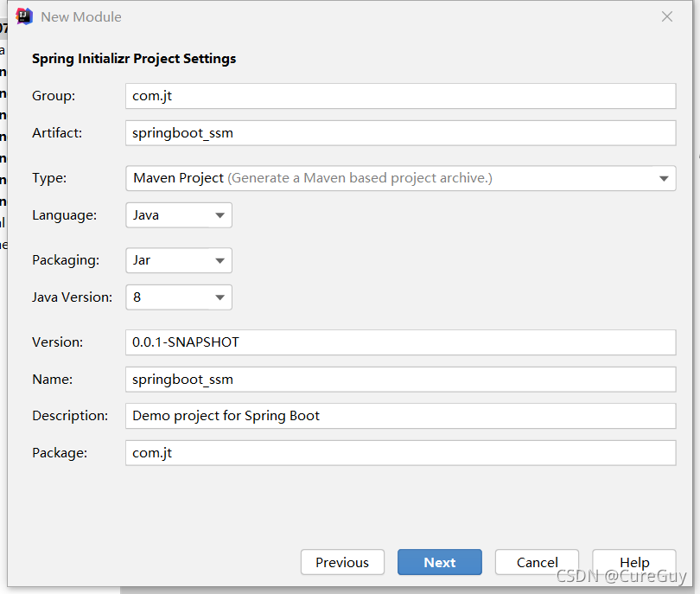Click the 'Version:' label
Screen dimensions: 700x594
coord(58,342)
